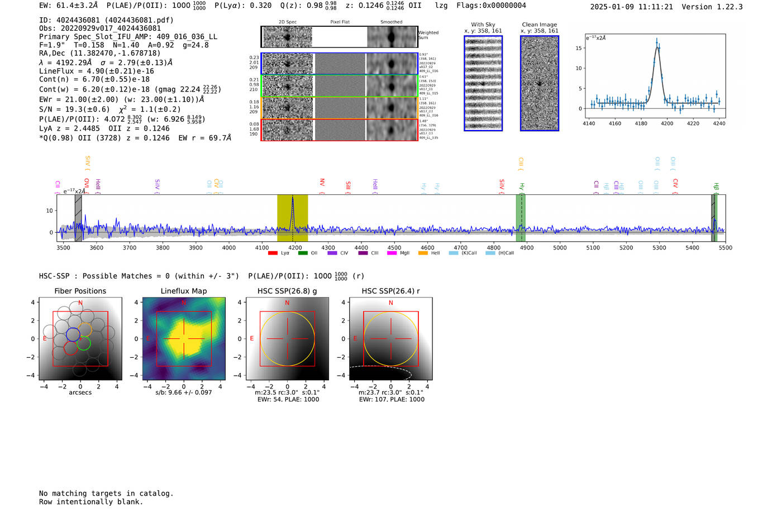Click the gray hatched band near 3550 Å

[78, 218]
